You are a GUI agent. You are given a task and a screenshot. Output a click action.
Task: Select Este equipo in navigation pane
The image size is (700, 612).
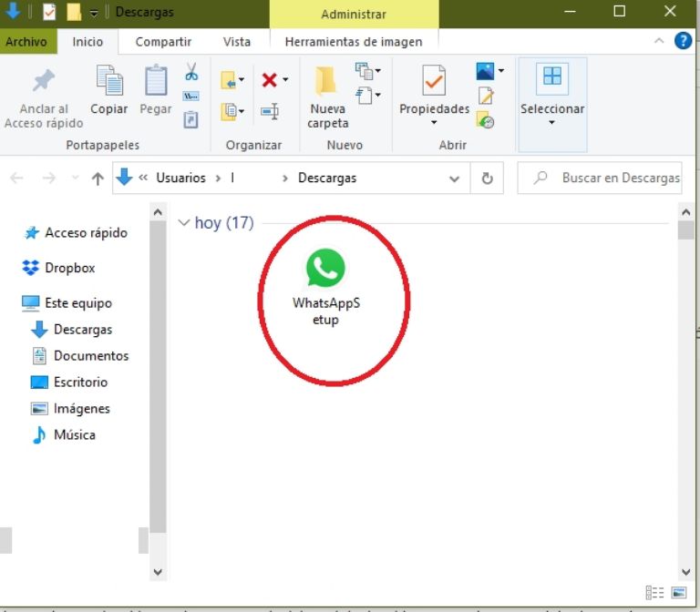click(67, 303)
